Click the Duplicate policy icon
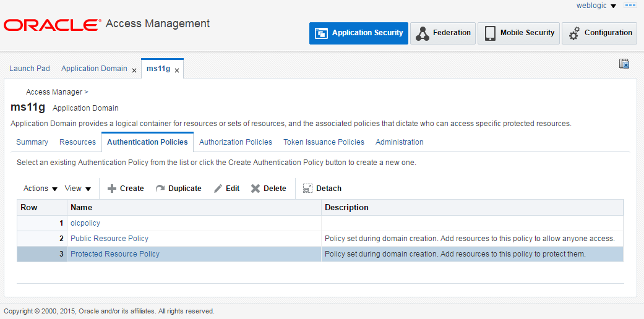The width and height of the screenshot is (644, 319). click(160, 189)
